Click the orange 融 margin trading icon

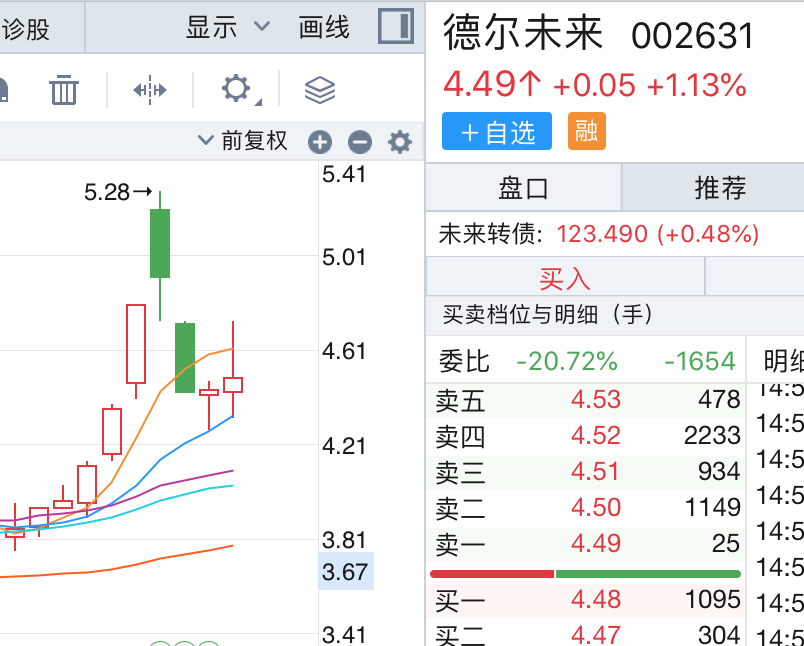[x=586, y=131]
